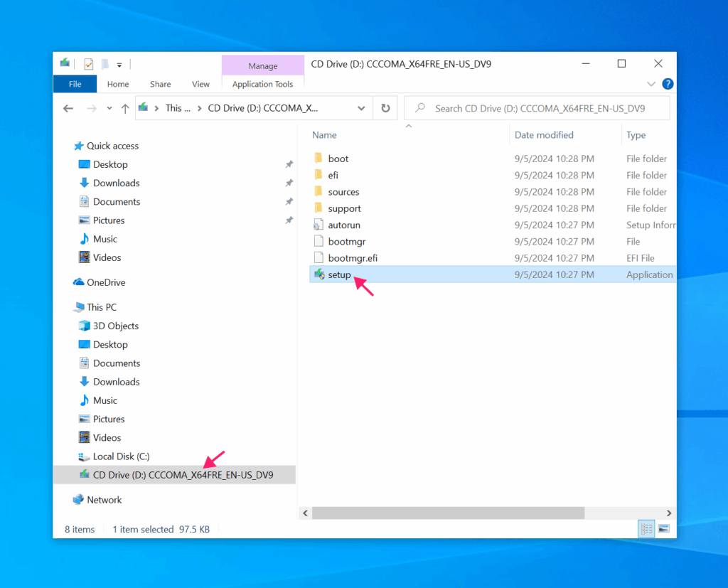Open the recent locations dropdown
The image size is (728, 588).
109,108
